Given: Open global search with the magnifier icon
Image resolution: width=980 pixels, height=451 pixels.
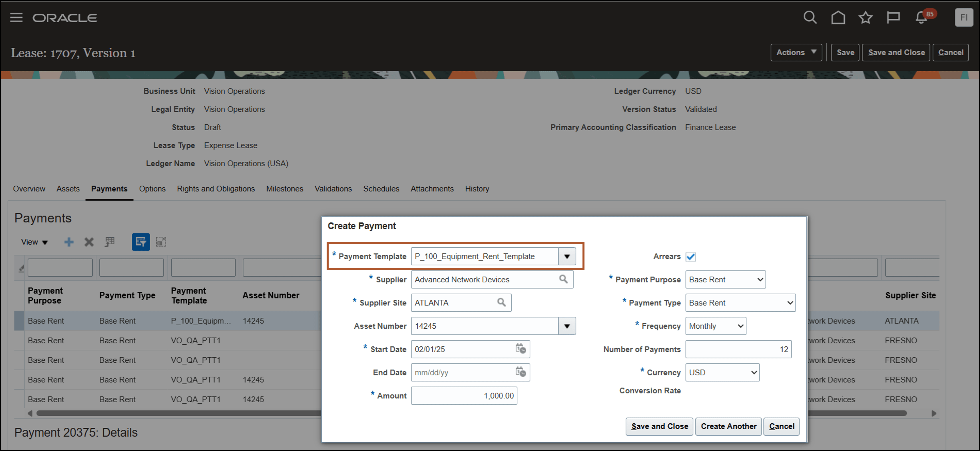Looking at the screenshot, I should click(810, 17).
